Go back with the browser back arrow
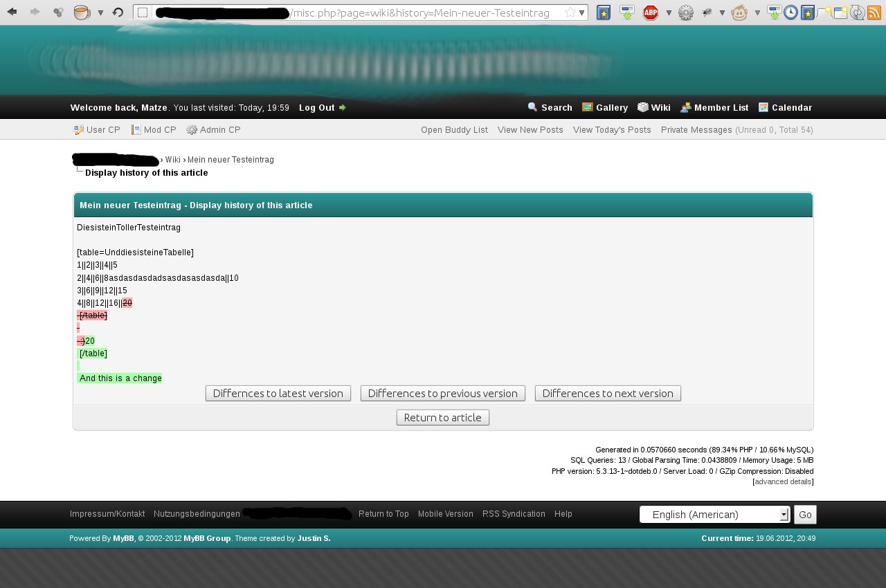Screen dimensions: 886x588 point(12,12)
